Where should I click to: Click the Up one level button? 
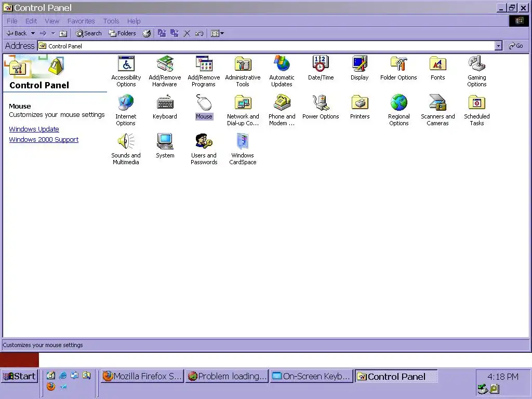[63, 33]
